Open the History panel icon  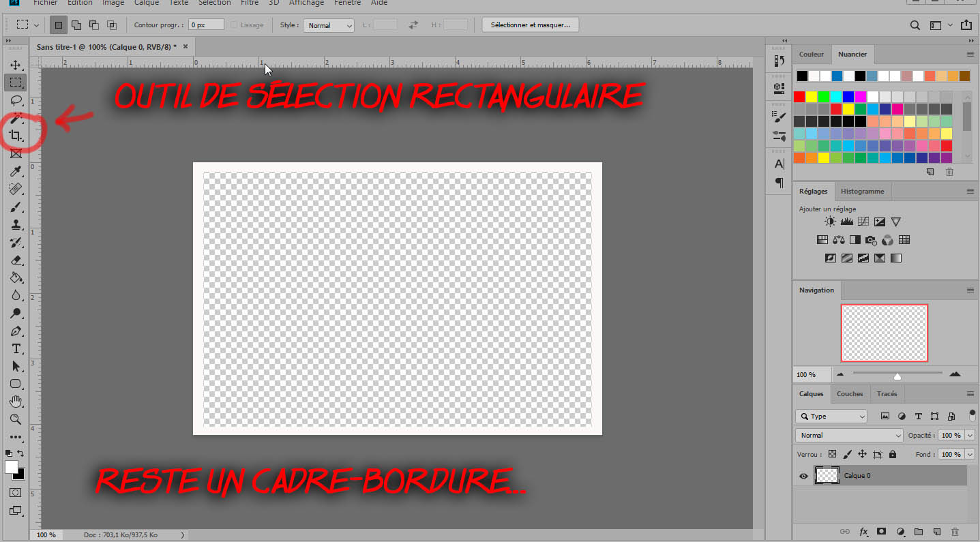(x=779, y=61)
